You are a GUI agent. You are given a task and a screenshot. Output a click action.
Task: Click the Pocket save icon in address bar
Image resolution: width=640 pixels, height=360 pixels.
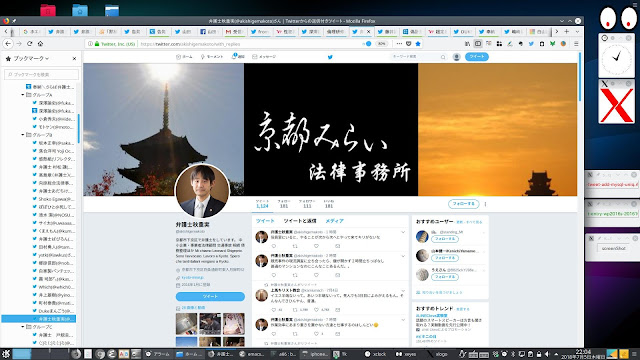point(409,44)
